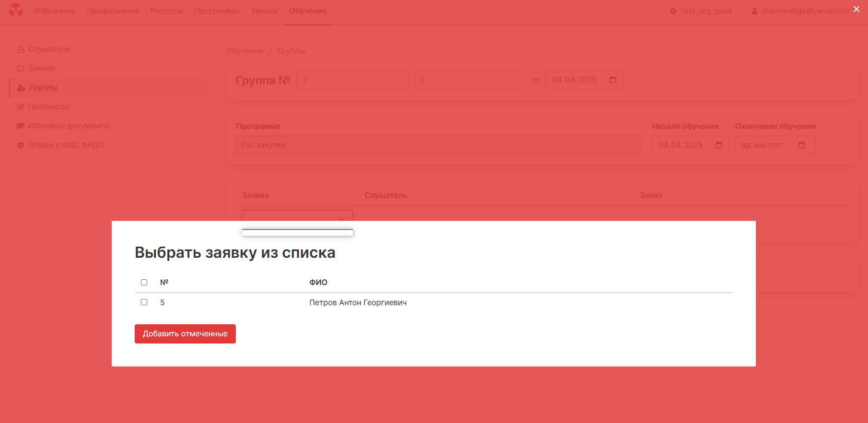Open the Заказы menu
Image resolution: width=868 pixels, height=423 pixels.
coord(264,11)
